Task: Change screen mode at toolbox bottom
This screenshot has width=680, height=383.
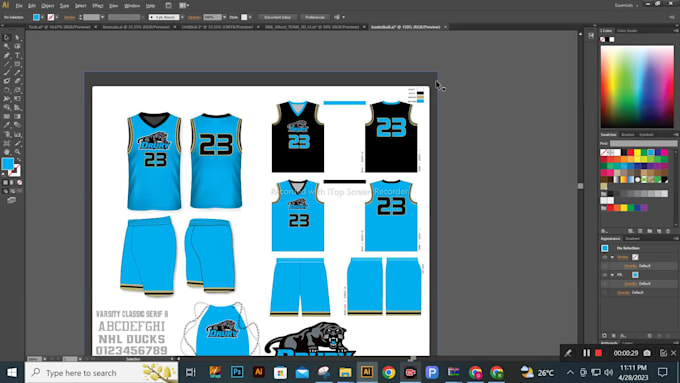Action: 11,200
